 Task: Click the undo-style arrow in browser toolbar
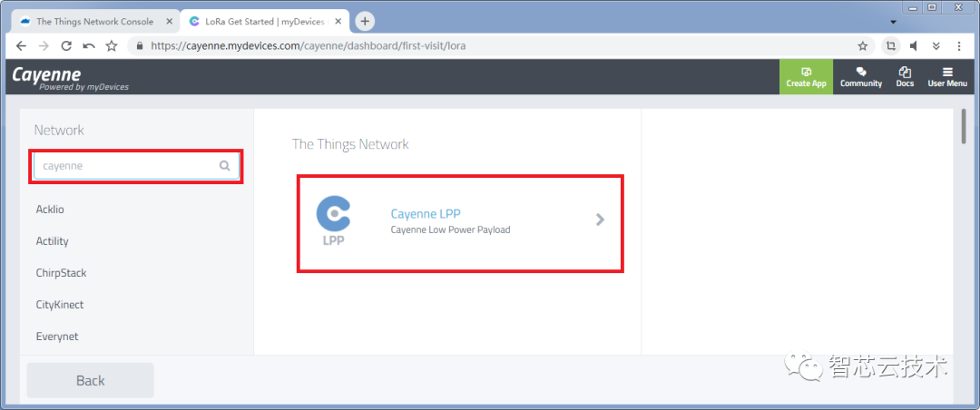click(89, 45)
